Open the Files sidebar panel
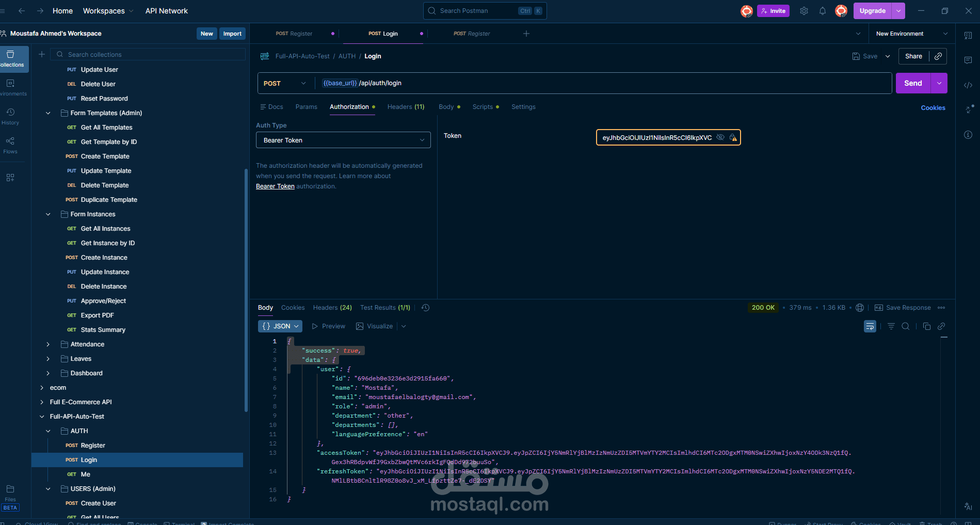 pos(10,493)
